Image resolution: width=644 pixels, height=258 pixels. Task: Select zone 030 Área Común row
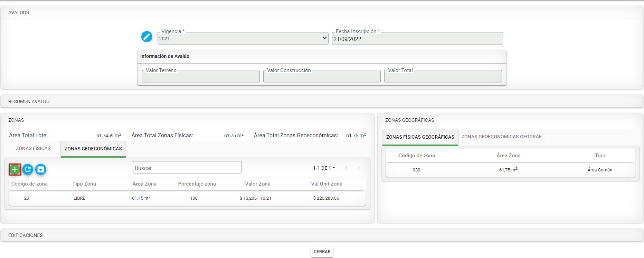(510, 170)
